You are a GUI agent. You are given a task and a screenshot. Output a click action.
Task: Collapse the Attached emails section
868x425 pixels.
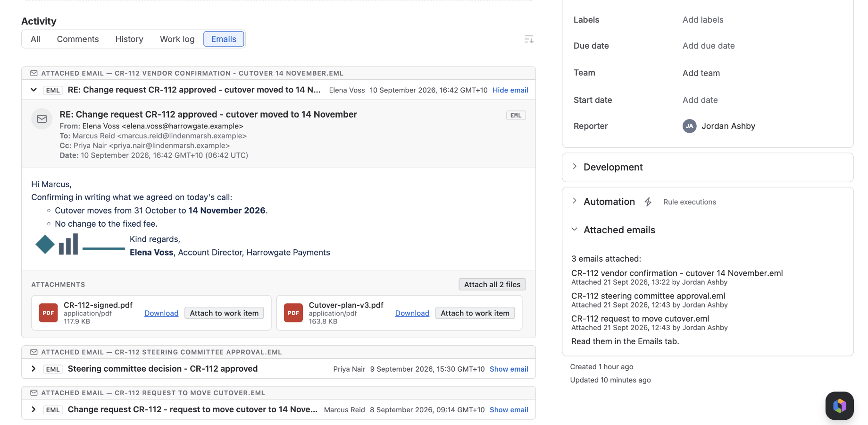pos(575,229)
